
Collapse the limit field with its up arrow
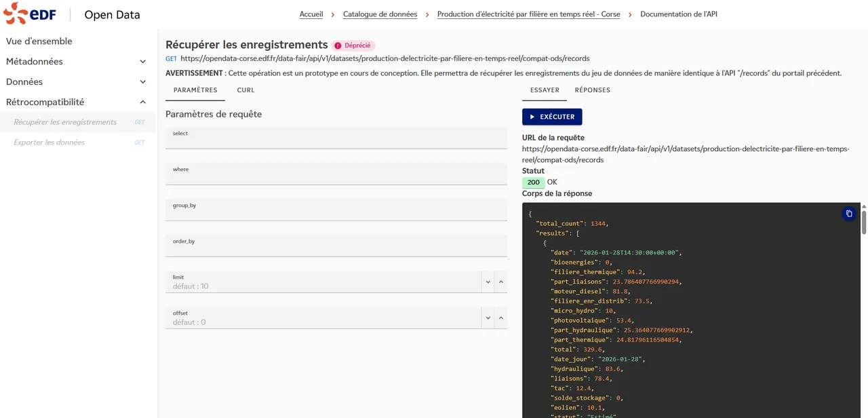(501, 282)
